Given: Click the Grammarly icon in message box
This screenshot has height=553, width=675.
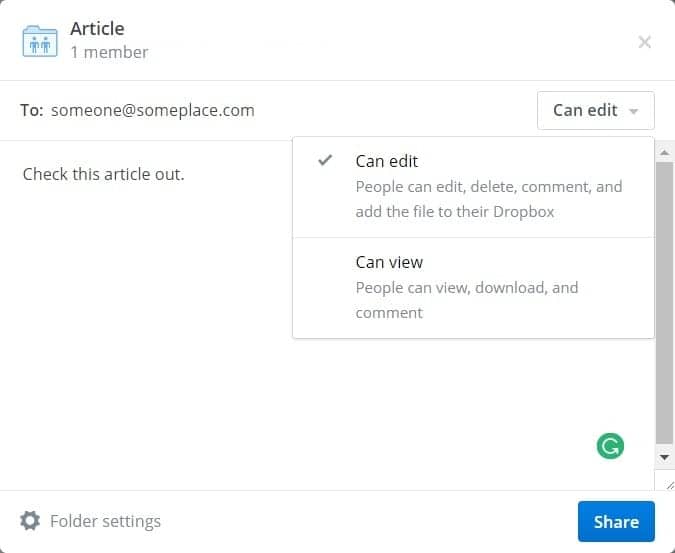Looking at the screenshot, I should 610,446.
